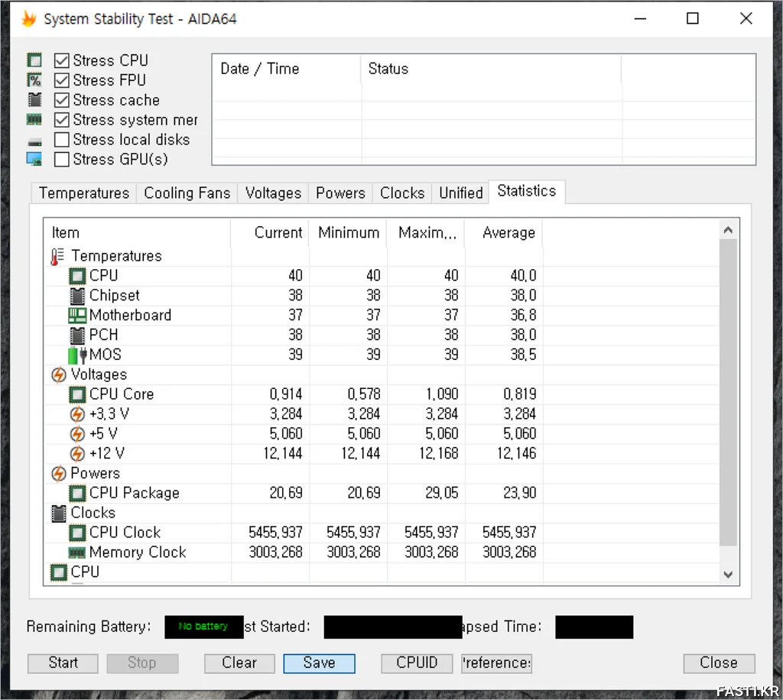Viewport: 783px width, 700px height.
Task: Click the thermometer icon of Temperatures group
Action: 57,257
